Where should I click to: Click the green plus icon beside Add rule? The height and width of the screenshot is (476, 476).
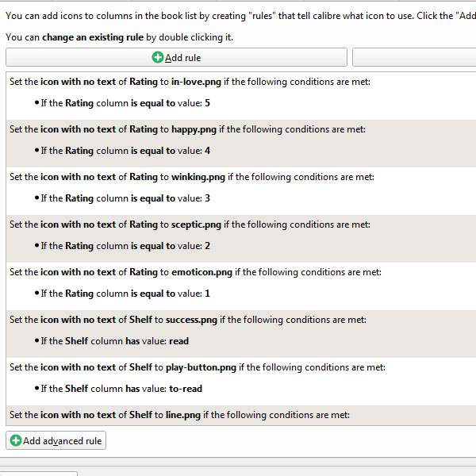click(158, 57)
